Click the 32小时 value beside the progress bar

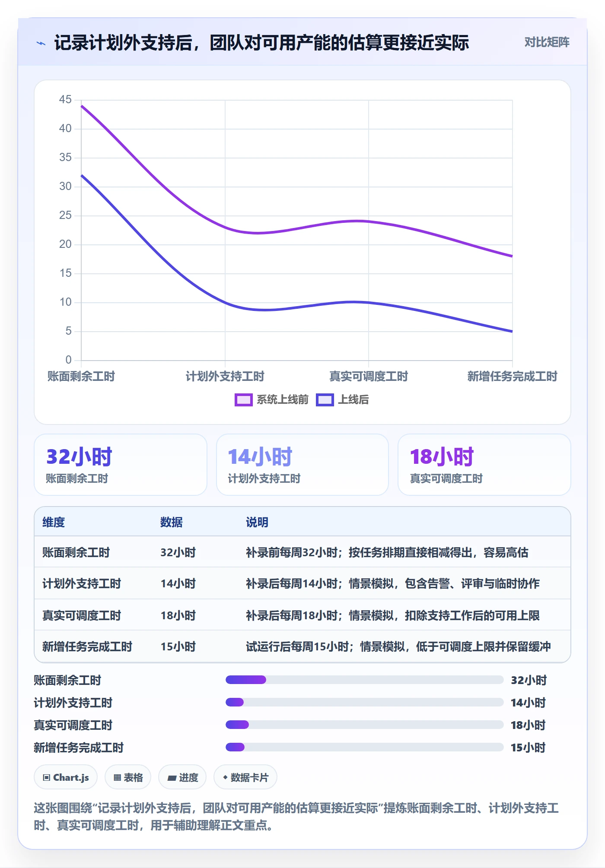pos(529,681)
